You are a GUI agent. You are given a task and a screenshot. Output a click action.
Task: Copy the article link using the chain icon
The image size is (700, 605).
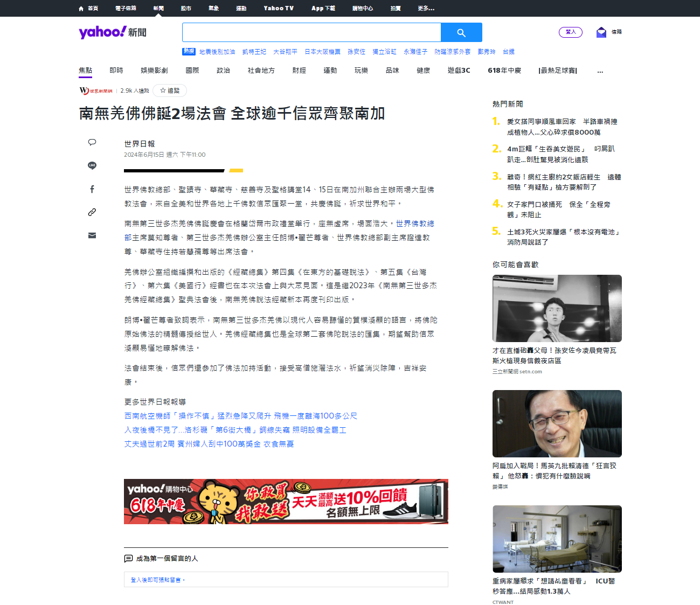click(92, 212)
